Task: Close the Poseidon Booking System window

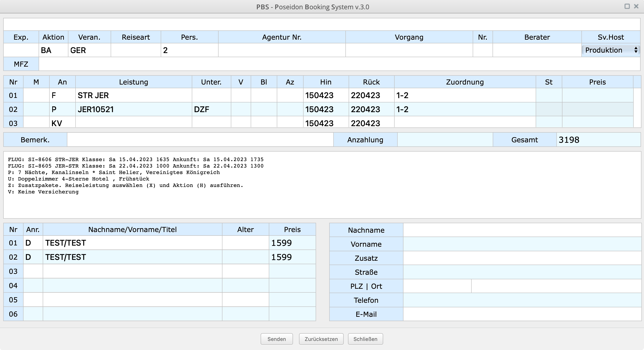Action: point(636,6)
